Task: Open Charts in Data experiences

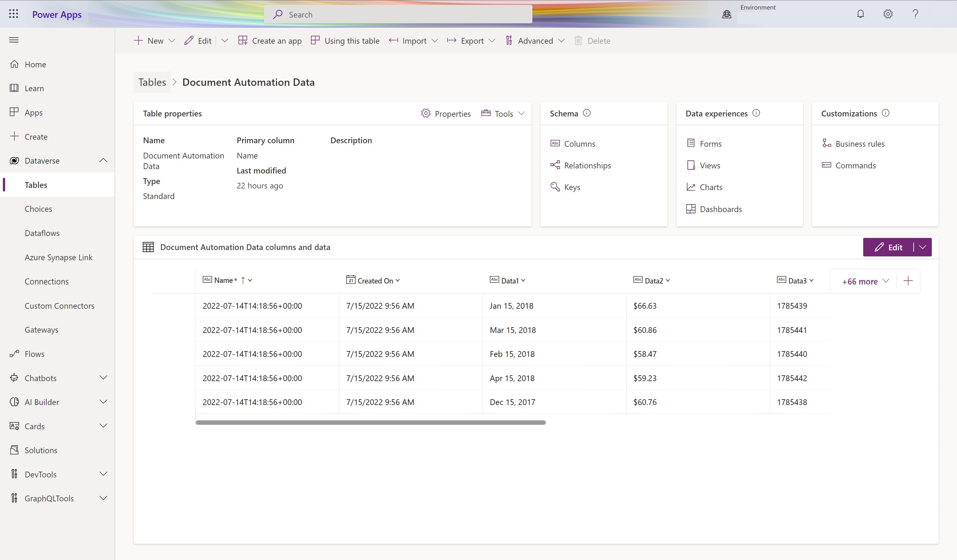Action: coord(704,187)
